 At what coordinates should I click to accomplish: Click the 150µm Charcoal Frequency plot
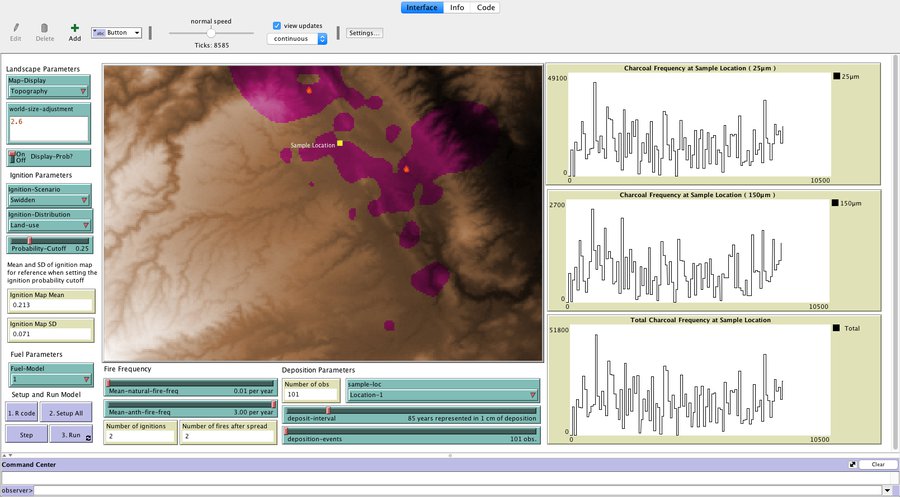(x=713, y=251)
